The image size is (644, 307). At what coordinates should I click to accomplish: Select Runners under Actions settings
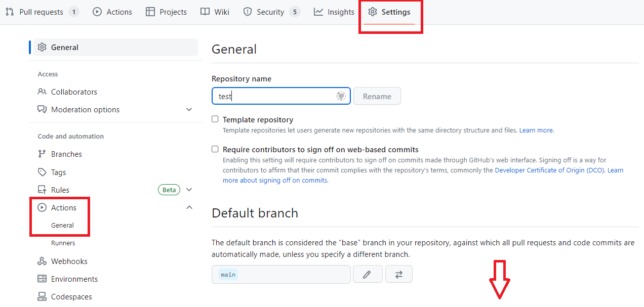(x=63, y=243)
